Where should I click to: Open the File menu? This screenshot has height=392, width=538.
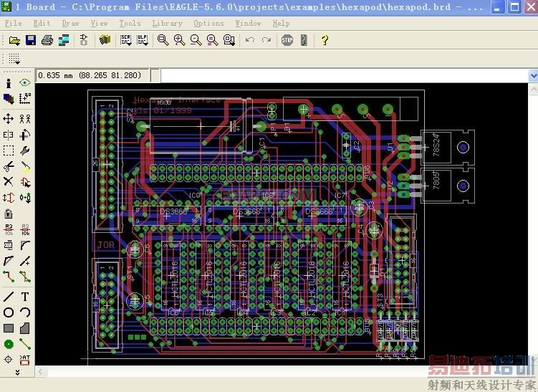click(14, 23)
